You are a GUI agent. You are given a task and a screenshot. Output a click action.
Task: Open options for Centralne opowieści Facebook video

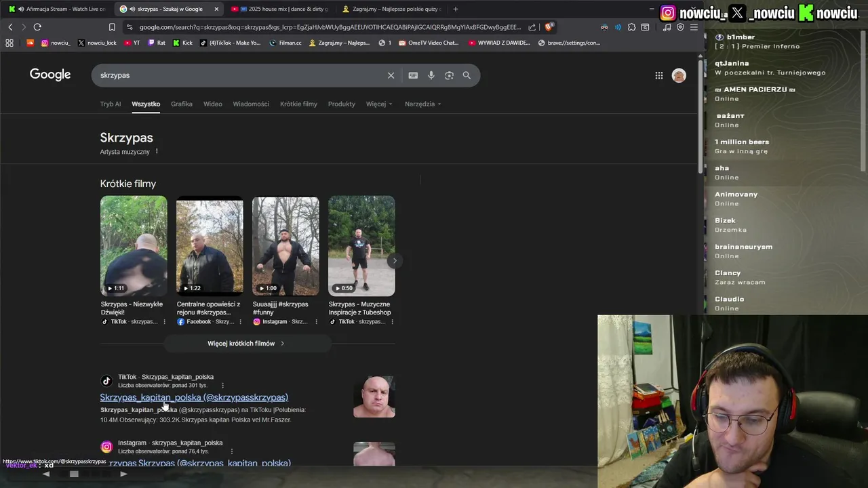(239, 322)
